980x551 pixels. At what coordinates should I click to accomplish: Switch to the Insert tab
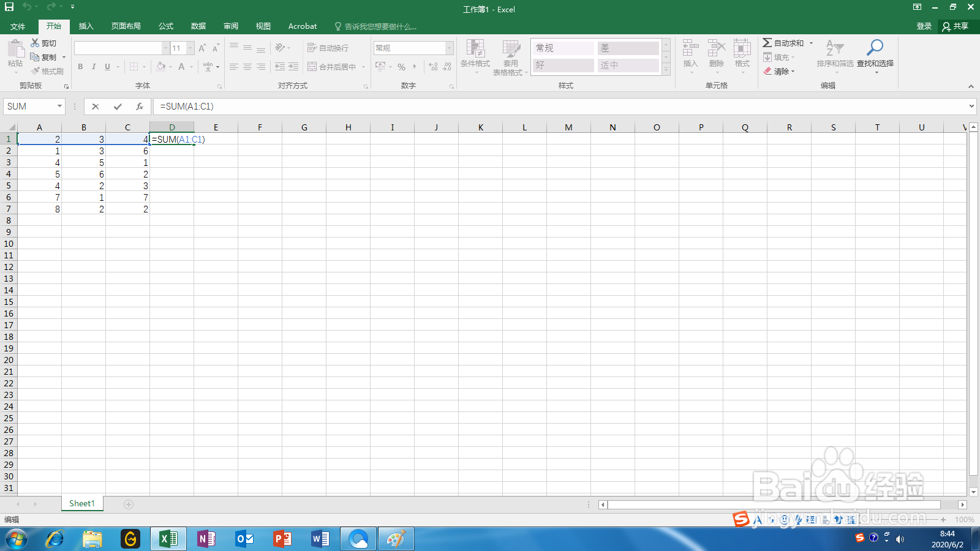(86, 26)
